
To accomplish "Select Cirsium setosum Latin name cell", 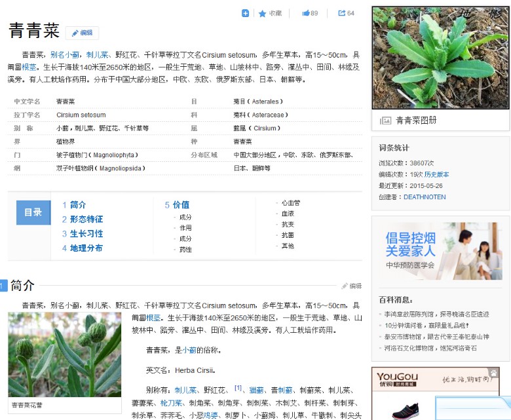I will tap(81, 115).
